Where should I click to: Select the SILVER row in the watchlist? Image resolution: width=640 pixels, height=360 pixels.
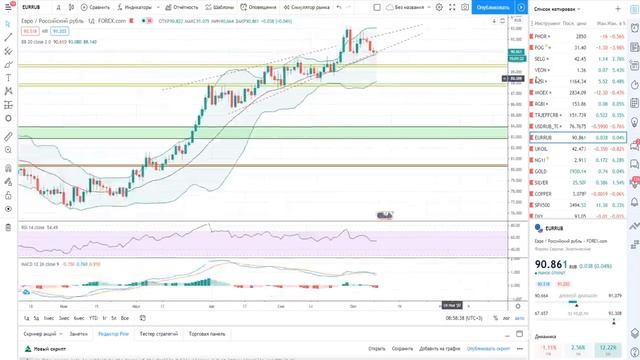[x=578, y=182]
